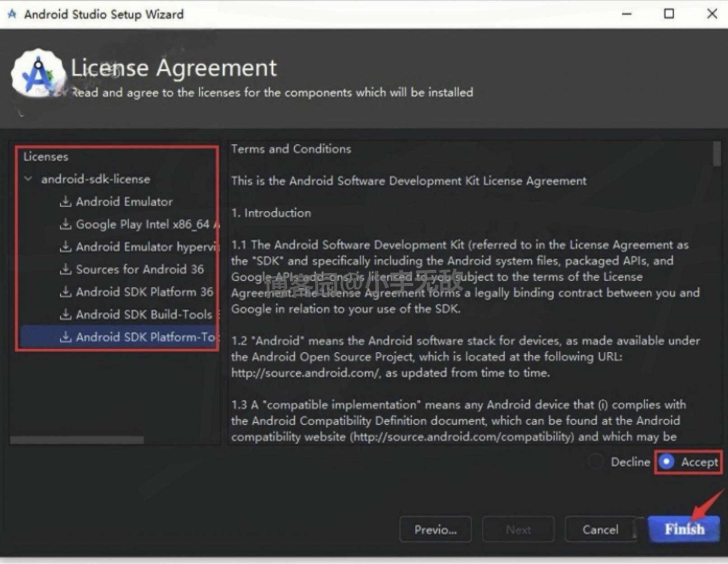Click the download icon beside Sources for Android 36
Screen dimensions: 728x564
pyautogui.click(x=66, y=270)
